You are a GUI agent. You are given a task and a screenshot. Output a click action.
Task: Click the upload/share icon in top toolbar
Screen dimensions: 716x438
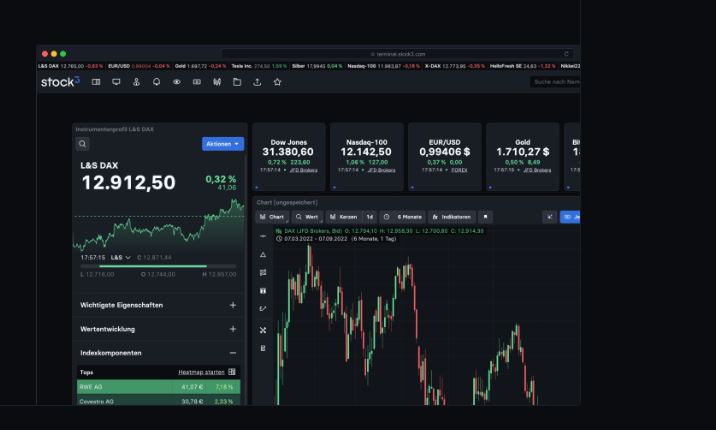point(257,82)
